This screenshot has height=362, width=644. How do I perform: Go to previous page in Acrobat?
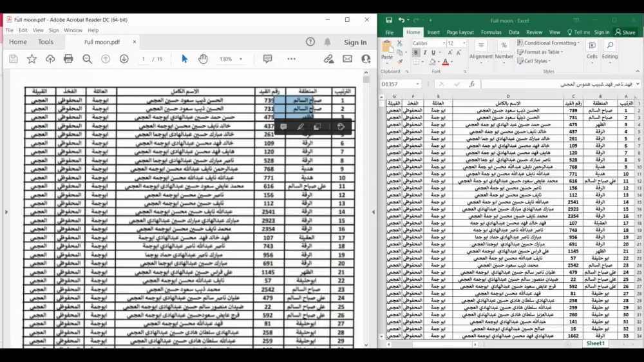106,59
